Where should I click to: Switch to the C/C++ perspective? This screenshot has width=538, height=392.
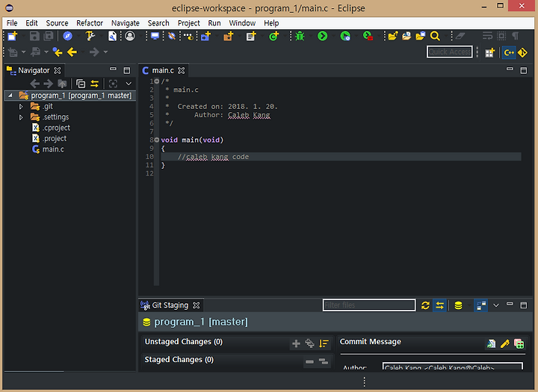click(x=509, y=53)
